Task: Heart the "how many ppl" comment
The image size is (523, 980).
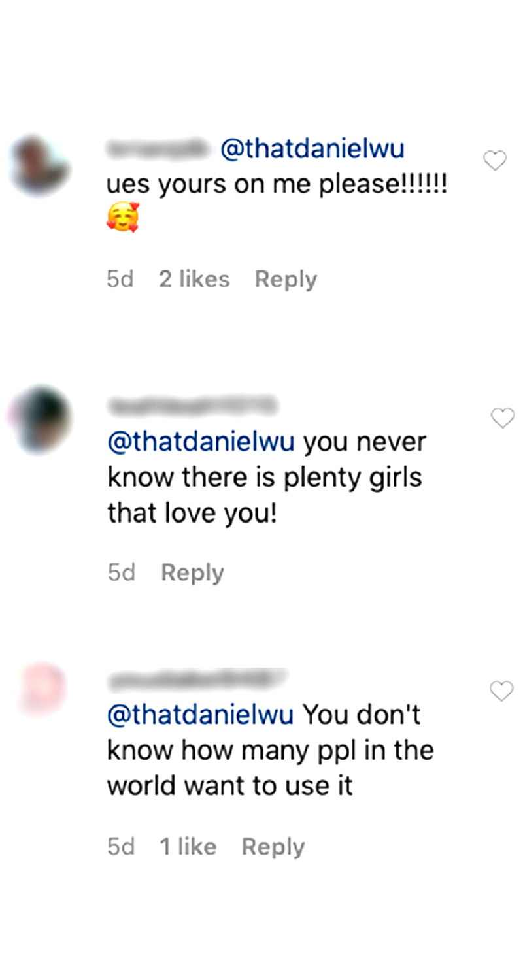Action: [501, 691]
